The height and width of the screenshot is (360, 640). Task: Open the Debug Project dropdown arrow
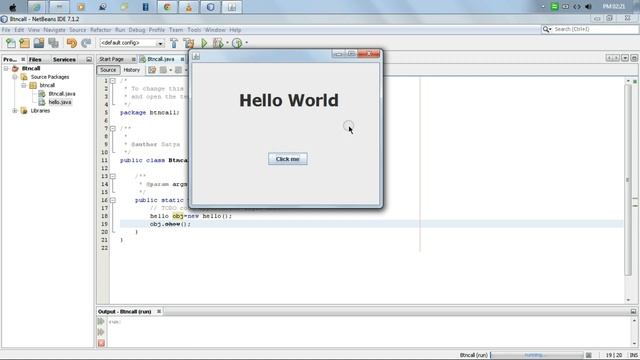[227, 43]
